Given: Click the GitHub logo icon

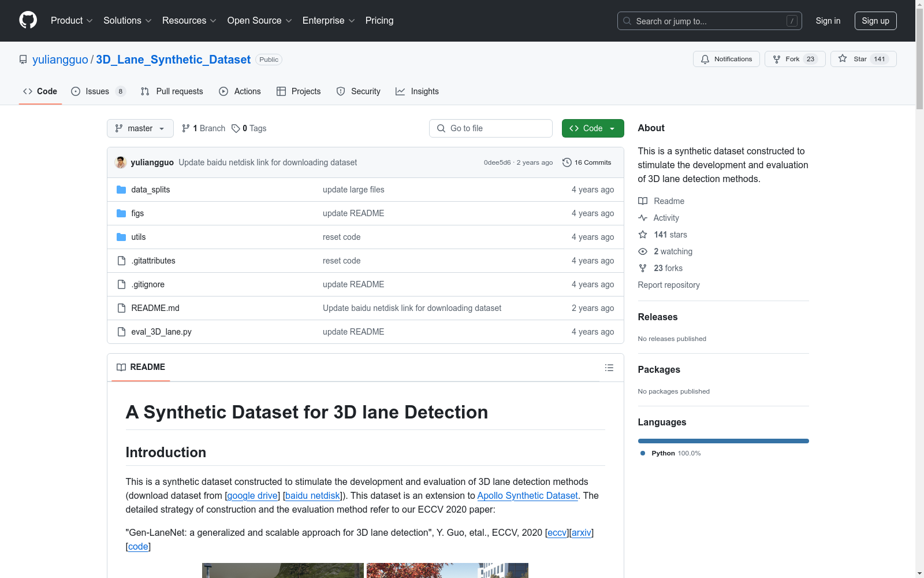Looking at the screenshot, I should click(28, 20).
